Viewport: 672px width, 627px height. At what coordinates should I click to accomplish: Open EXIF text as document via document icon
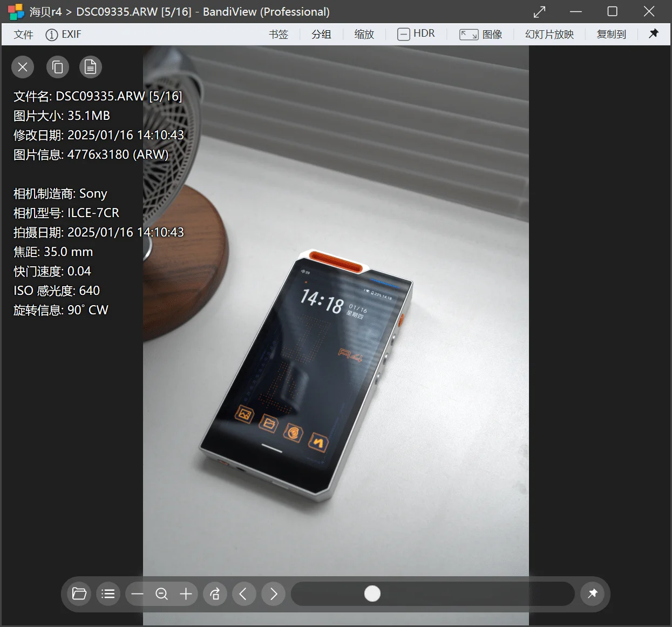[x=90, y=67]
